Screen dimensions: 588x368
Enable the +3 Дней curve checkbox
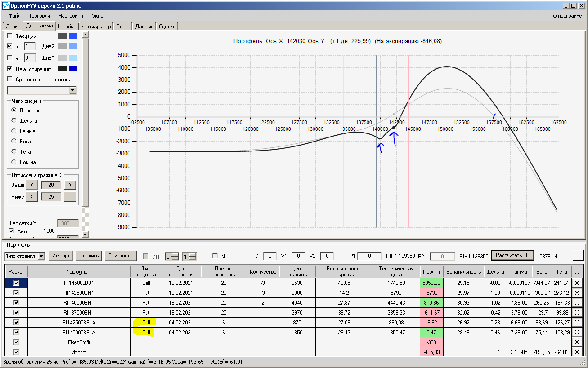coord(9,58)
